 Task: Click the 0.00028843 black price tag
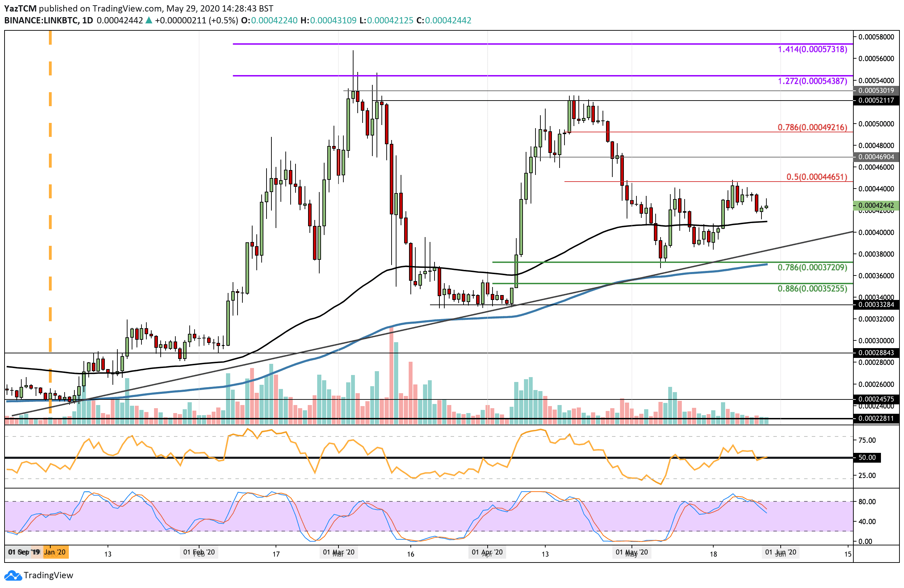[876, 353]
